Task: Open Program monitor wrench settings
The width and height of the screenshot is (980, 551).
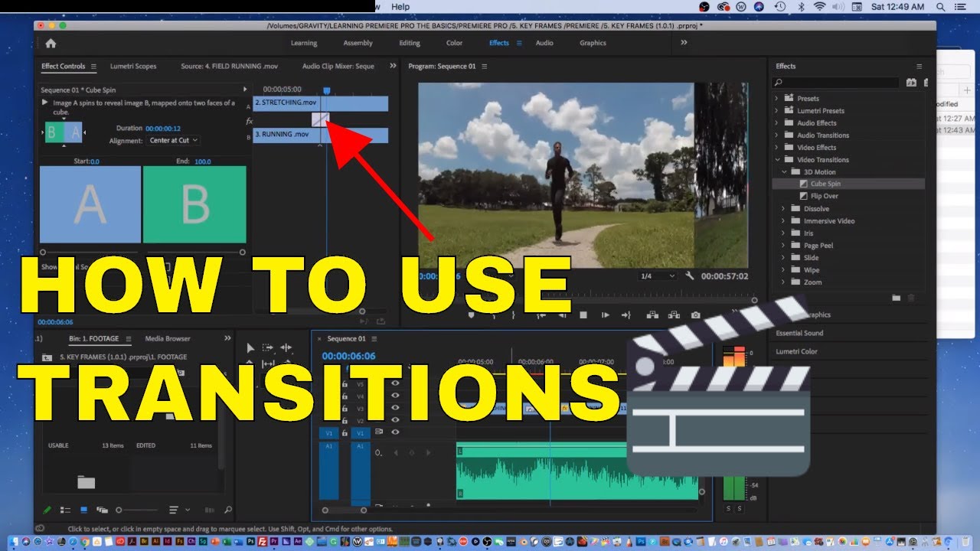Action: [x=690, y=276]
